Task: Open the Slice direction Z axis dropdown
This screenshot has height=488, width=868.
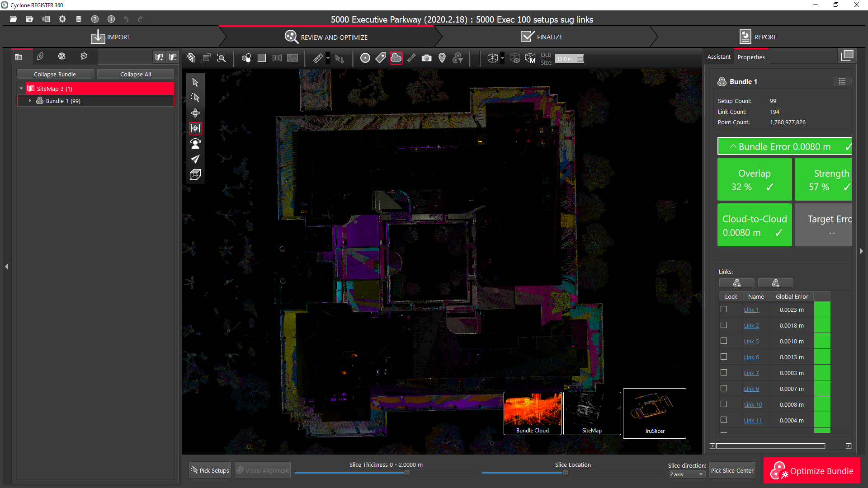Action: pyautogui.click(x=686, y=474)
